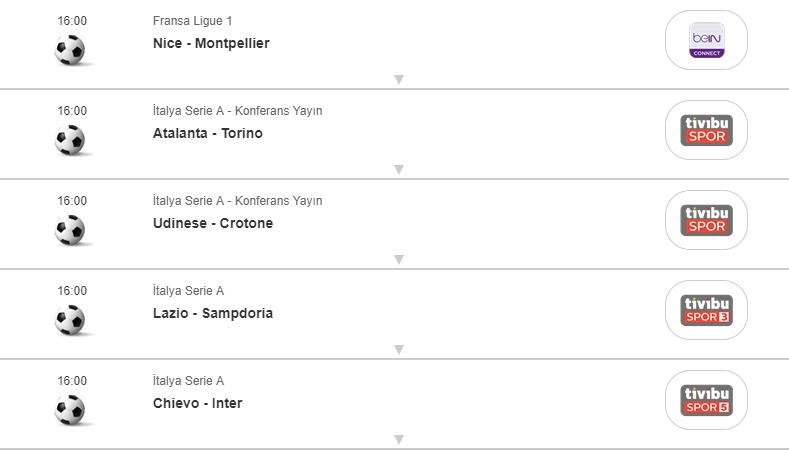Open the Nice - Montpellier match title
This screenshot has height=451, width=789.
coord(211,43)
